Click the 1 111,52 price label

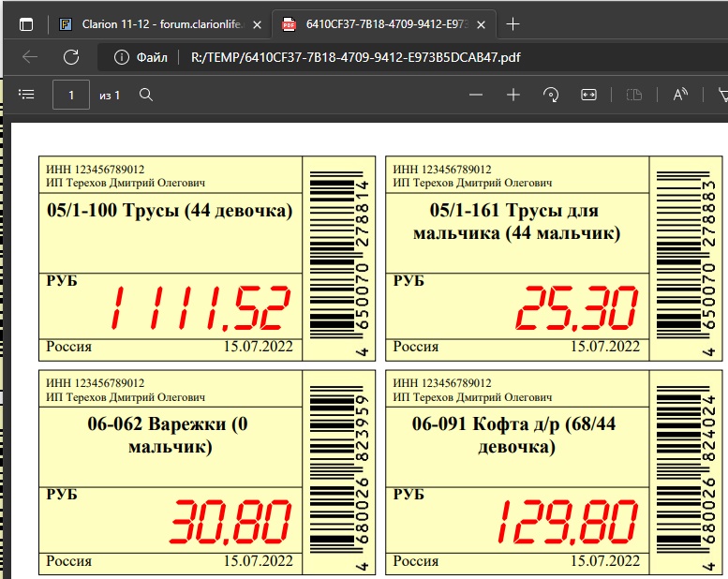tap(198, 307)
